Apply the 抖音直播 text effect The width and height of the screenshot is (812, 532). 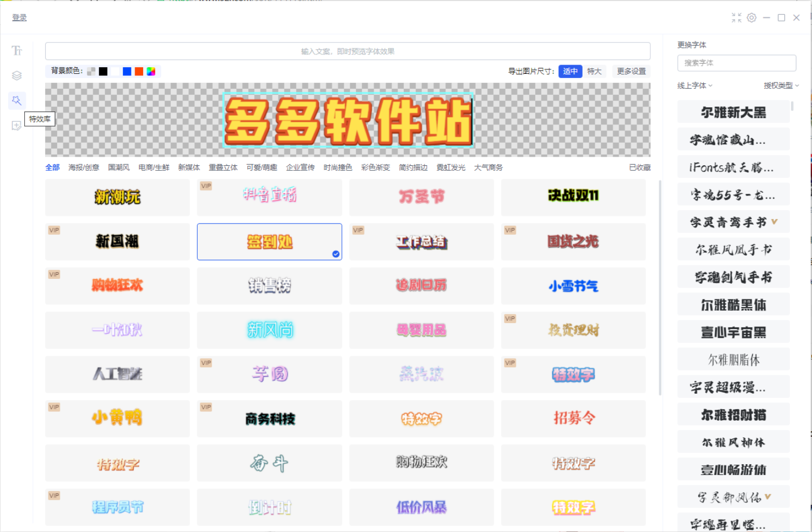(269, 198)
